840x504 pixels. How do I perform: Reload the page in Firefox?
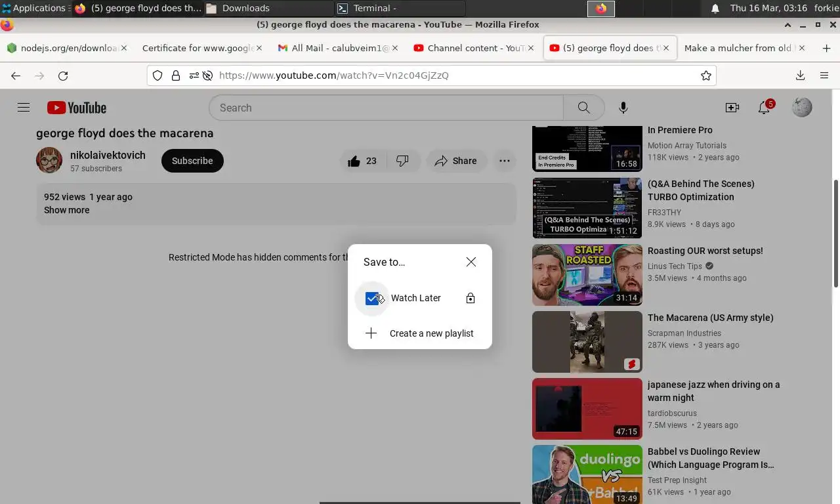(x=63, y=75)
